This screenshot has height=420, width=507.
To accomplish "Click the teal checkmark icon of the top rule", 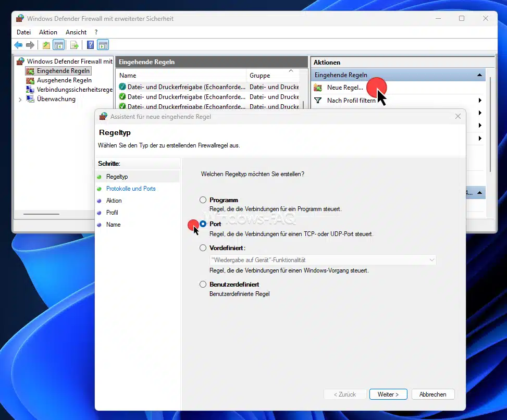I will tap(122, 87).
